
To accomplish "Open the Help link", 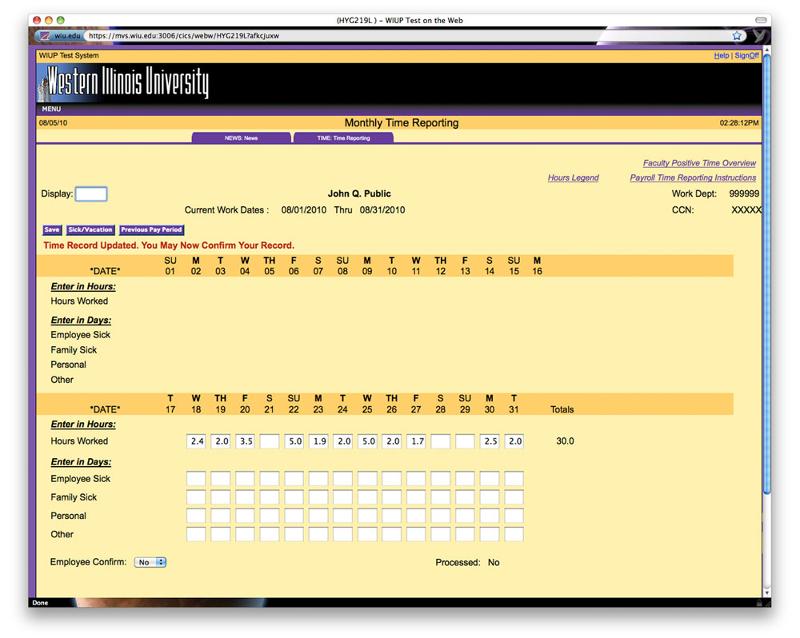I will click(721, 56).
